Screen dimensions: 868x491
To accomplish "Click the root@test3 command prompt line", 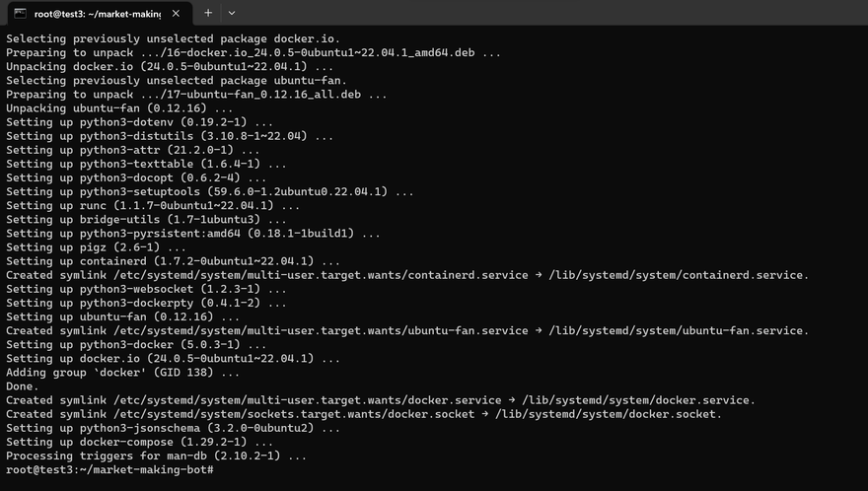I will [x=109, y=469].
